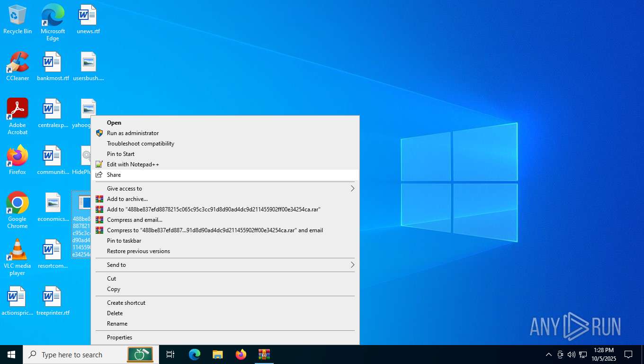This screenshot has height=364, width=644.
Task: Select the communiti document icon
Action: click(53, 160)
